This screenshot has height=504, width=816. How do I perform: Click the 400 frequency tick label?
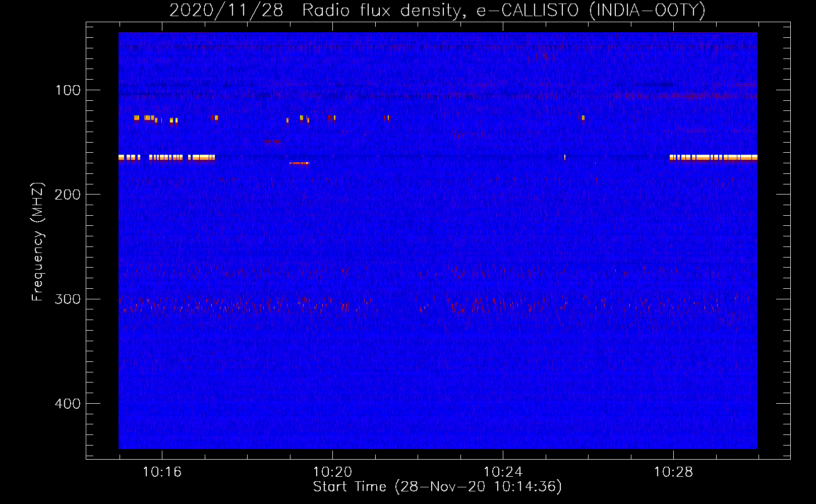(68, 404)
